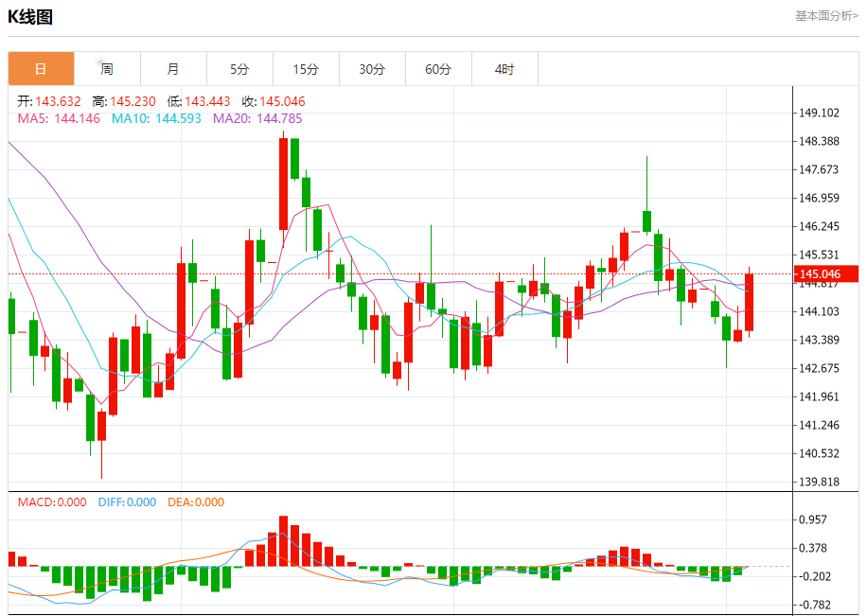This screenshot has width=867, height=616.
Task: Click the 139.818 price axis label
Action: [x=819, y=482]
